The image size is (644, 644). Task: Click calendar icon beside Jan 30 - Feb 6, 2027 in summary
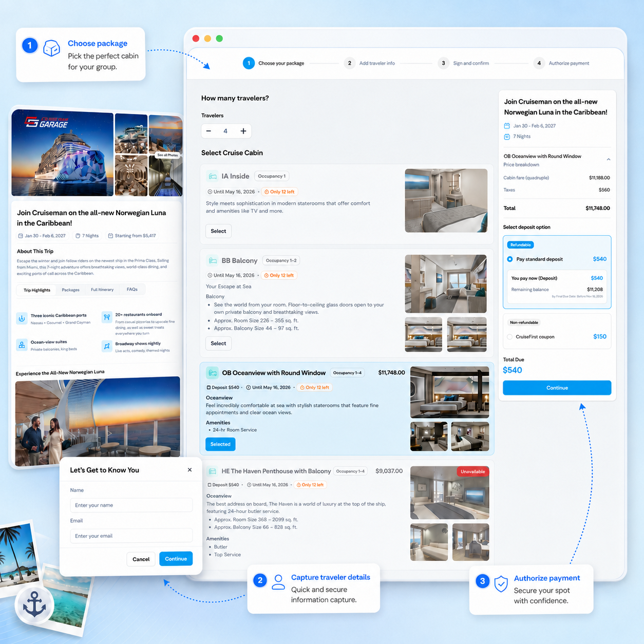(x=507, y=126)
